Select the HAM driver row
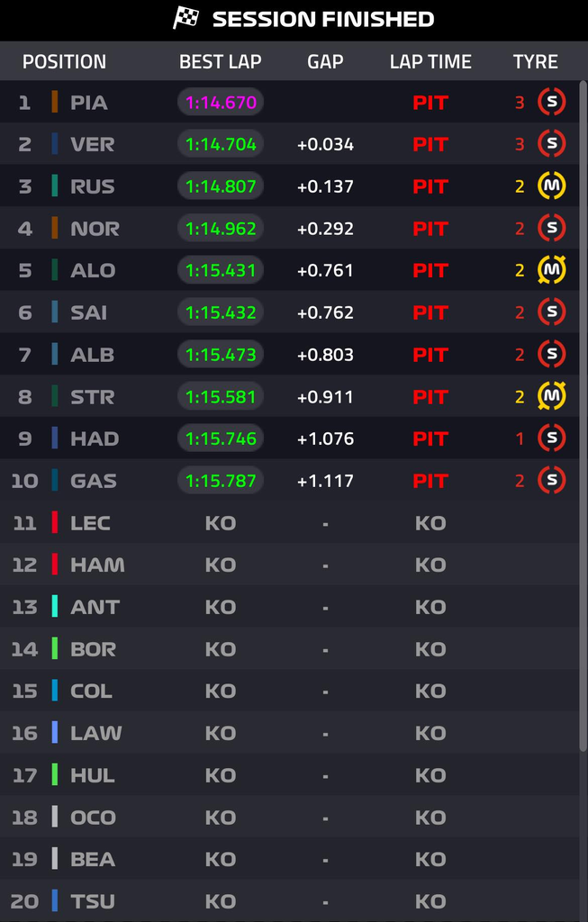Screen dimensions: 588x922 tap(290, 565)
